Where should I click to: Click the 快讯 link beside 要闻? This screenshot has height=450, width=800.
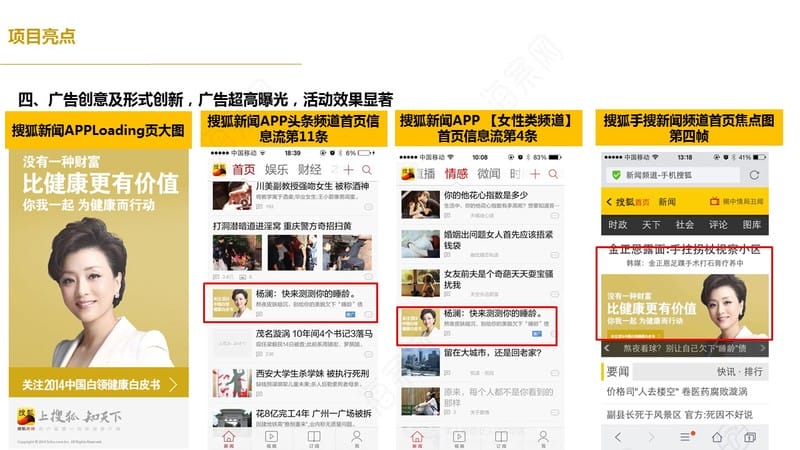click(x=726, y=371)
